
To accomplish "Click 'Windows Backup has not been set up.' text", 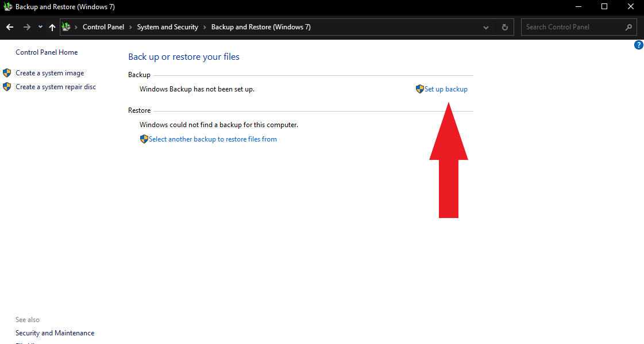I will pyautogui.click(x=197, y=89).
